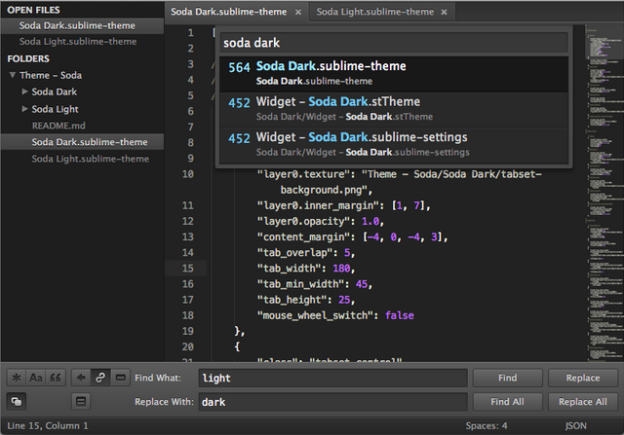Image resolution: width=624 pixels, height=435 pixels.
Task: Toggle in selection option
Action: click(120, 377)
